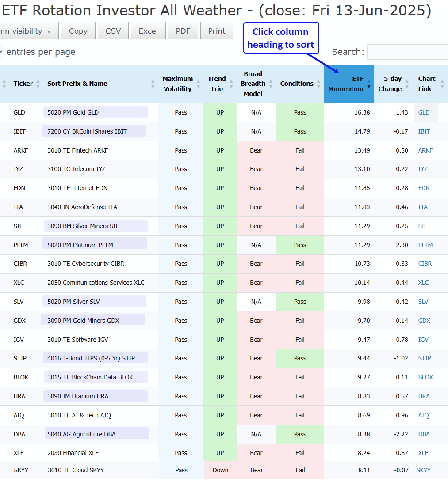Sort by Chart Link sort arrows
Image resolution: width=448 pixels, height=482 pixels.
point(442,84)
